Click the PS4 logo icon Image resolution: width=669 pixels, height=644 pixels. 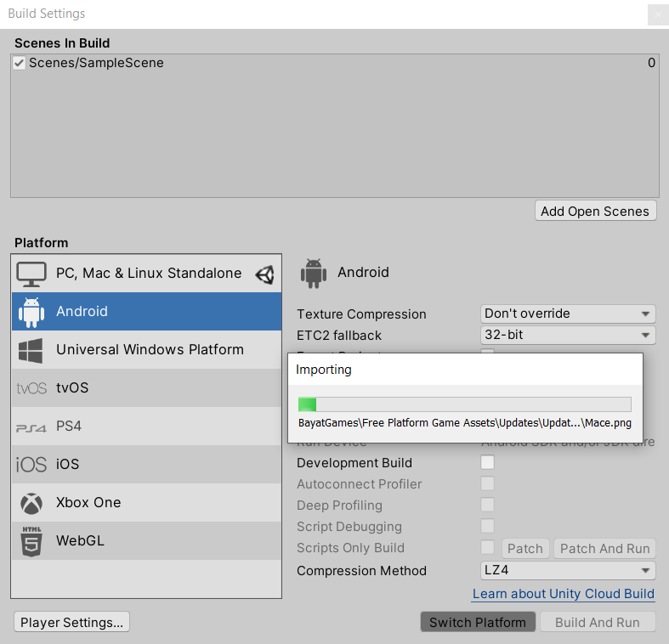coord(31,427)
